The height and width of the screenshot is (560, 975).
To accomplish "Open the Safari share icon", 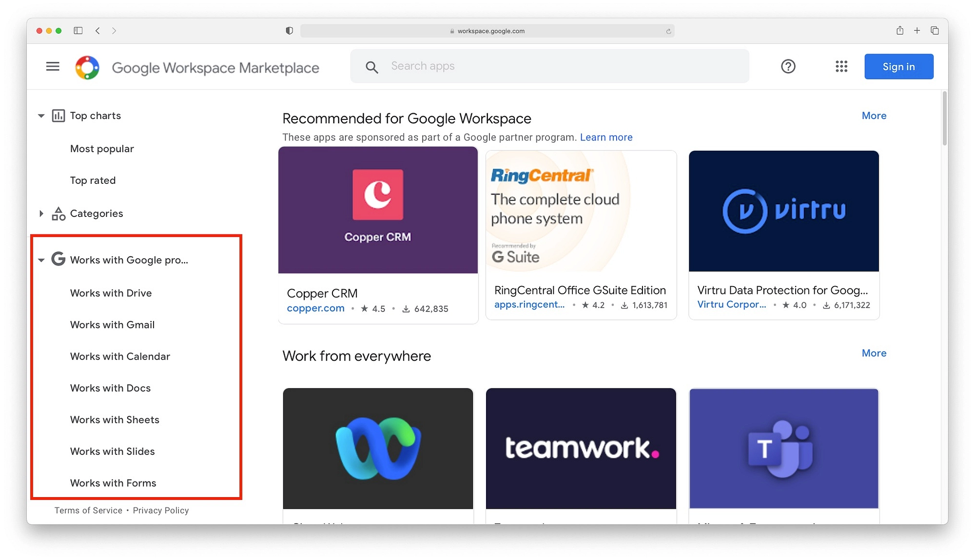I will pos(900,30).
